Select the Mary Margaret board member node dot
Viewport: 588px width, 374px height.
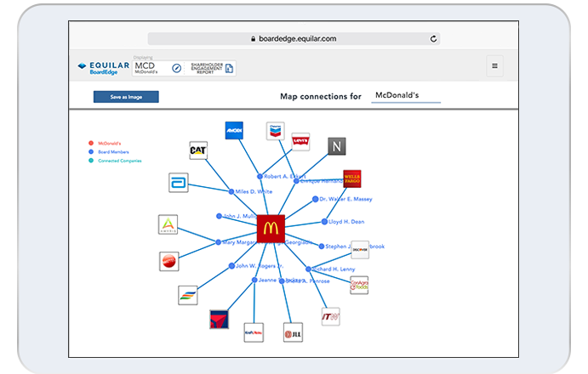point(218,242)
